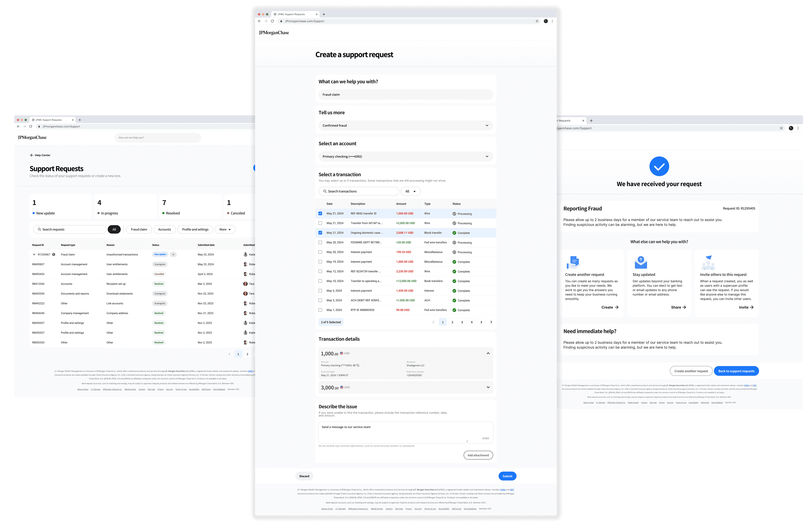The height and width of the screenshot is (525, 812).
Task: Click the bookmark star in center browser address bar
Action: [x=537, y=21]
